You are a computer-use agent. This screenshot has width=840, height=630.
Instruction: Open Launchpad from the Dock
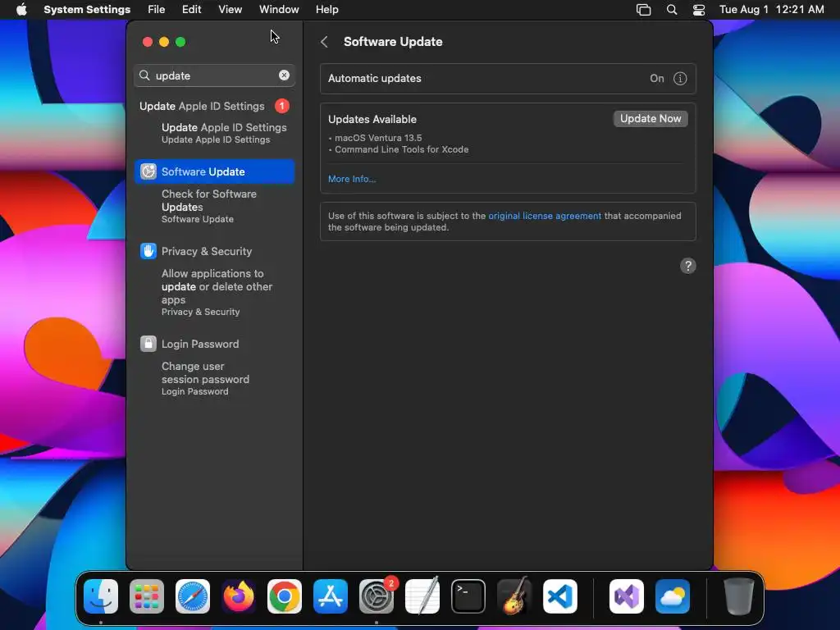click(x=147, y=596)
